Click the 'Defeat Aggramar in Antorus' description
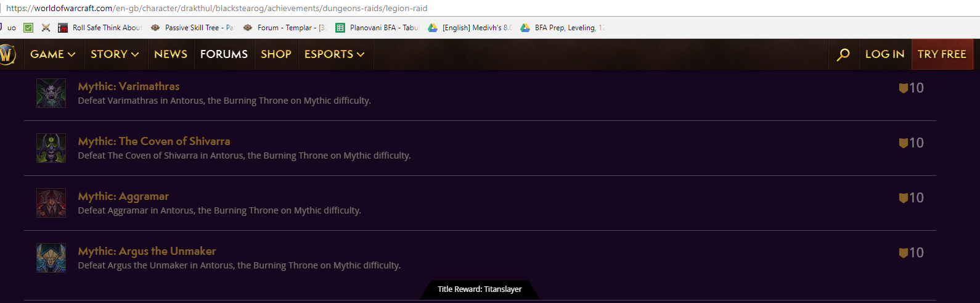 click(219, 210)
